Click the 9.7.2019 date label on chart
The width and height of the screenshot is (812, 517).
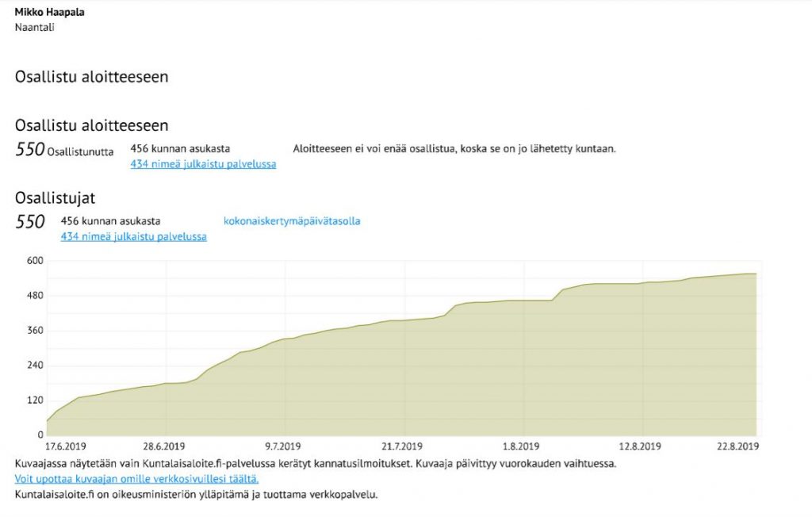(283, 446)
